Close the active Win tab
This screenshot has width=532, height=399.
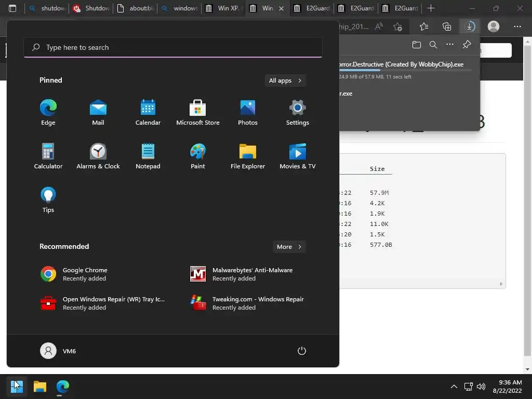click(281, 8)
